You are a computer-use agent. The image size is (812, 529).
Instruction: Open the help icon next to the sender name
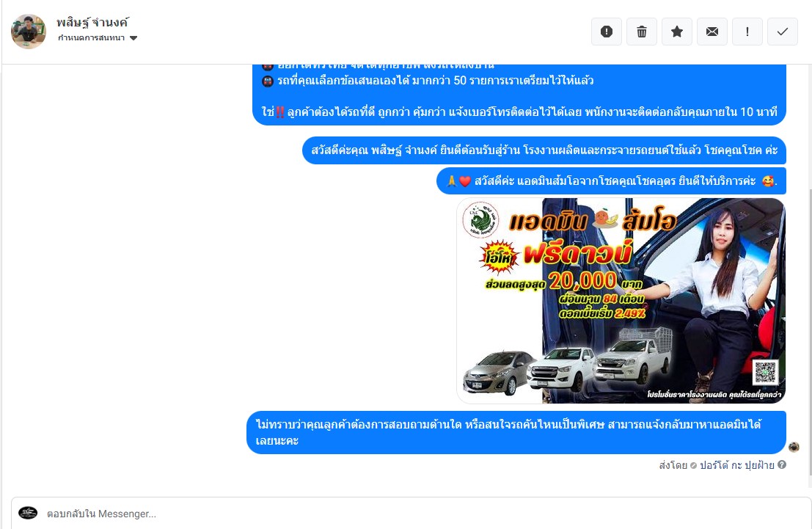tap(781, 464)
